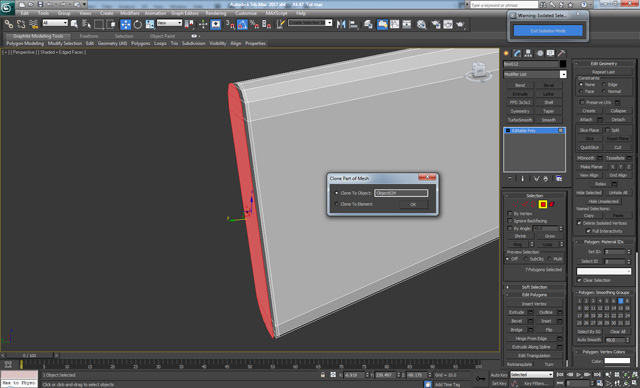Collapse the Edit Geometry rollout

tap(604, 64)
